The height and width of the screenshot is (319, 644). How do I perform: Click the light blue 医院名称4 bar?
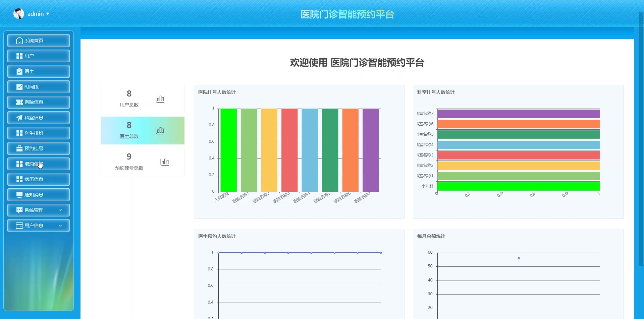click(x=310, y=150)
